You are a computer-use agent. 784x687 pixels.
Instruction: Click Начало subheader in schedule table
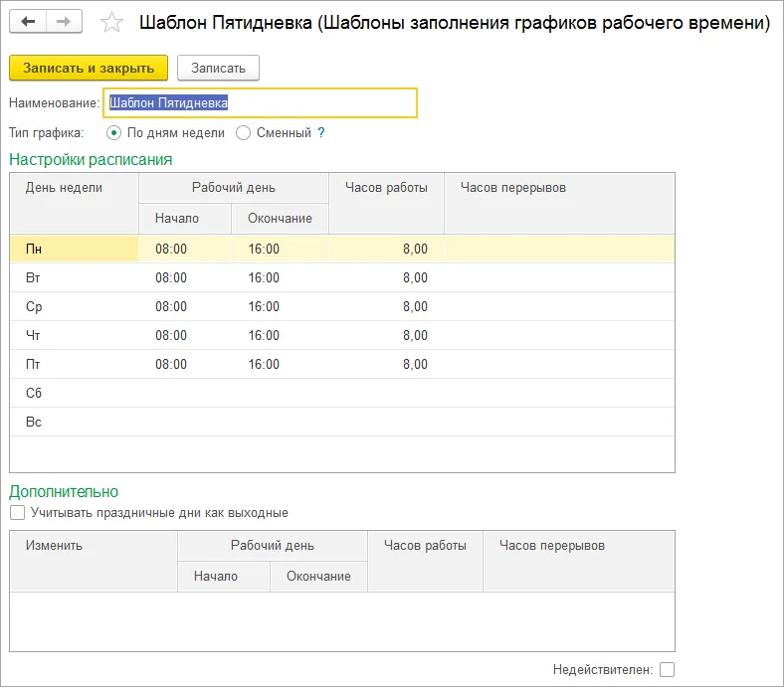(185, 219)
